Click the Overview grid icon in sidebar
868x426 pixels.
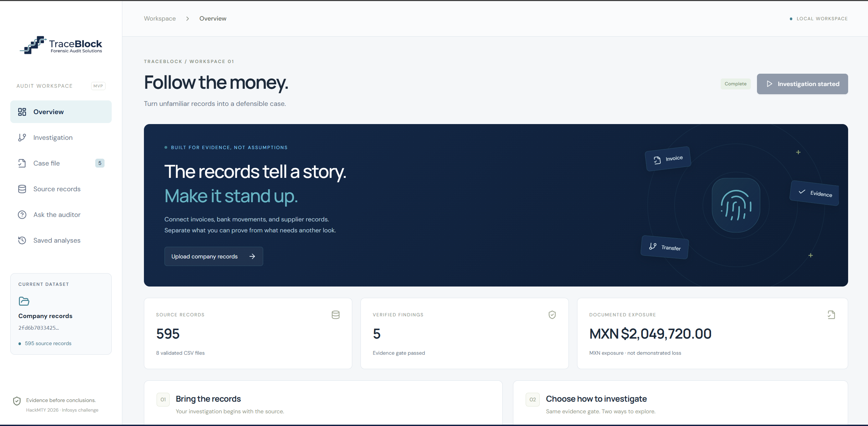(22, 112)
